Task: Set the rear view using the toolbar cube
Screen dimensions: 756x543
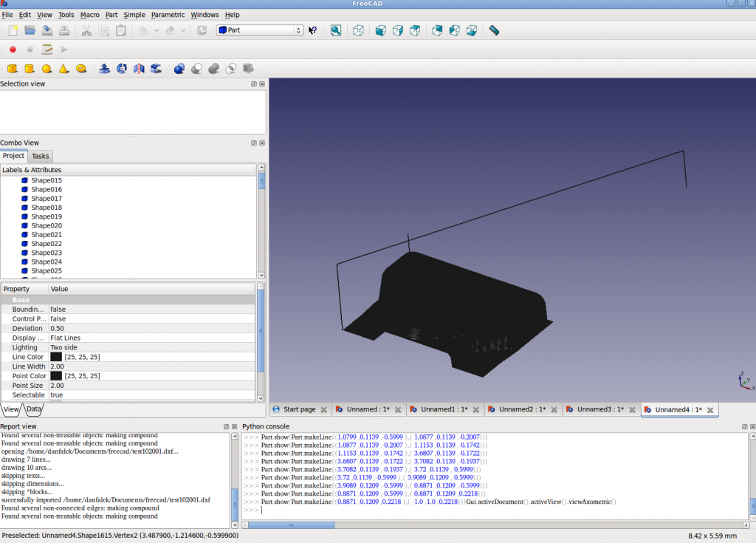Action: click(437, 30)
